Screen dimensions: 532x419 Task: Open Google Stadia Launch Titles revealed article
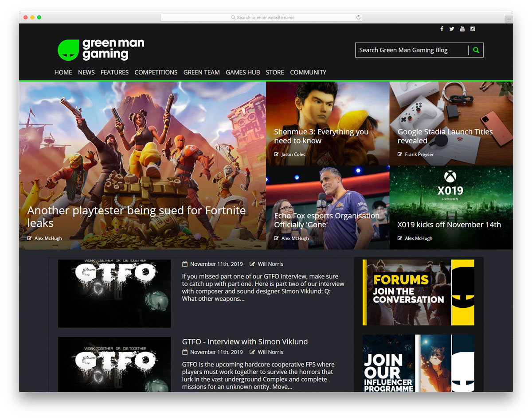pyautogui.click(x=445, y=136)
